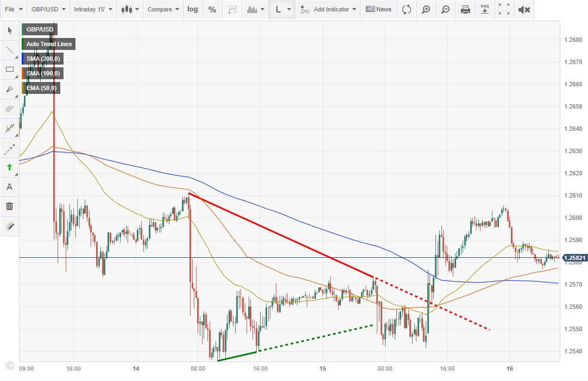
Task: Open the News panel
Action: [x=379, y=9]
